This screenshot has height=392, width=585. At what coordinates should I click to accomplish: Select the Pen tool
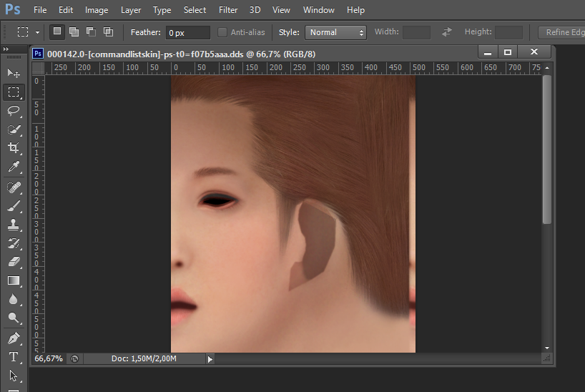pos(14,338)
